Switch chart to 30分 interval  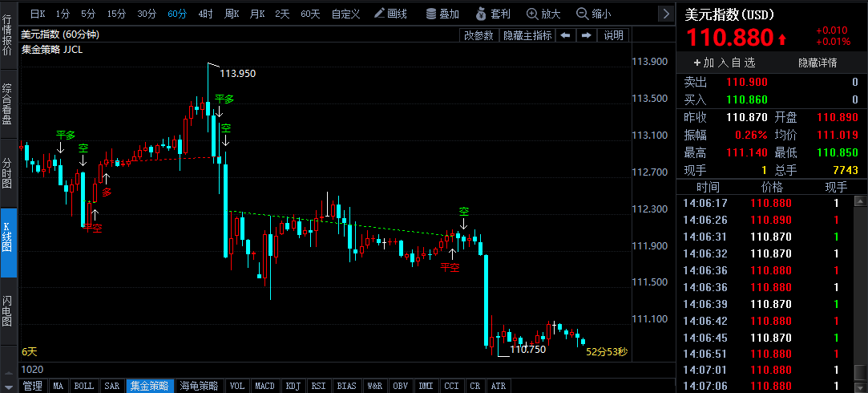click(147, 14)
